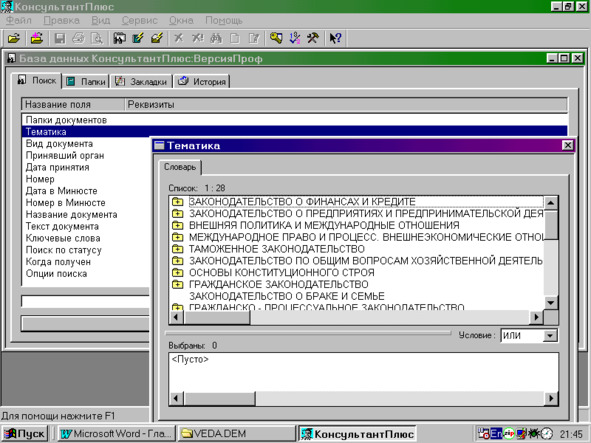Click the hammer and tools settings icon
591x443 pixels.
(x=313, y=38)
